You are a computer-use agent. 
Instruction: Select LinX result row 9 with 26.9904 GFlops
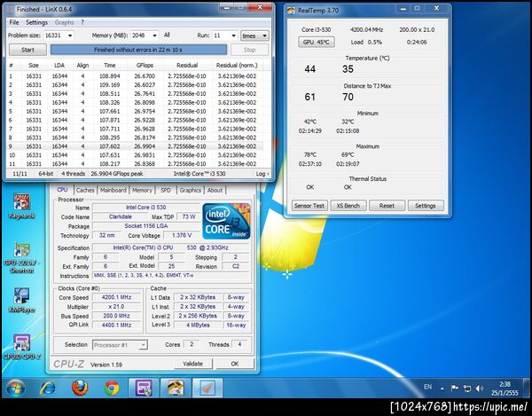135,146
